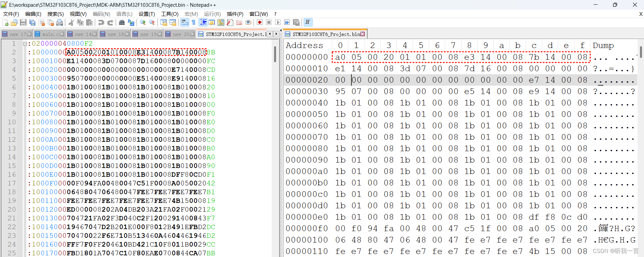Viewport: 644px width, 257px height.
Task: Click the Save recorded macro icon
Action: [296, 23]
